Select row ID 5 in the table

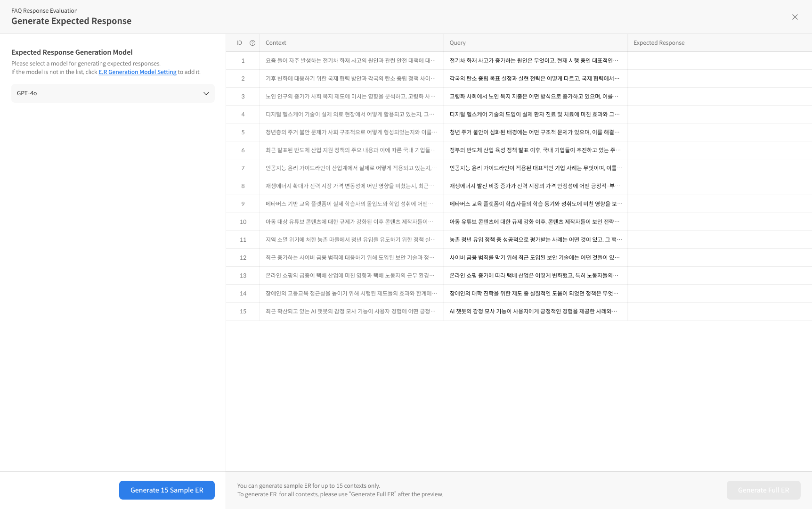click(x=243, y=132)
